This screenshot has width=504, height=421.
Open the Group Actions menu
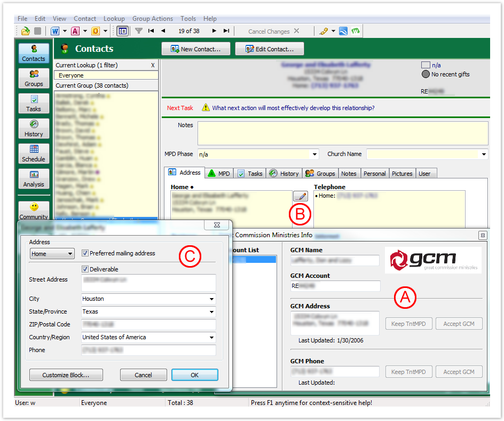coord(153,18)
